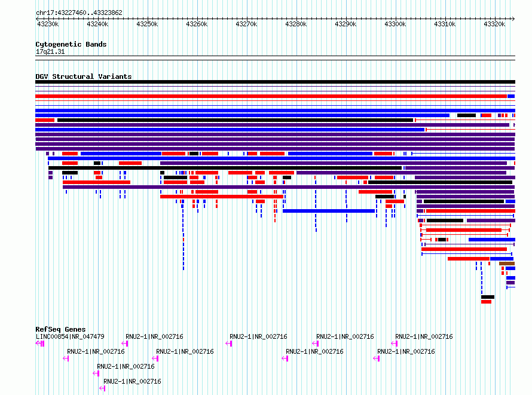The height and width of the screenshot is (395, 532).
Task: Select the 43310k ruler label
Action: pyautogui.click(x=445, y=24)
